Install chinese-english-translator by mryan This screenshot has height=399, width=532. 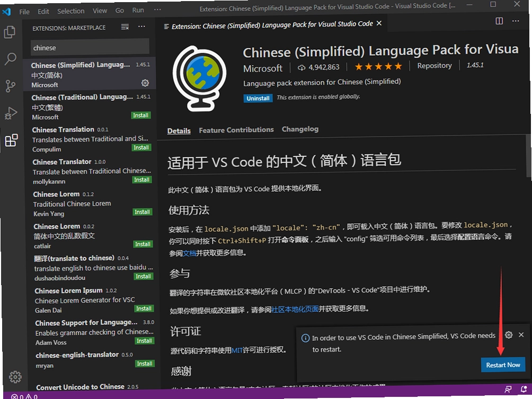[145, 363]
